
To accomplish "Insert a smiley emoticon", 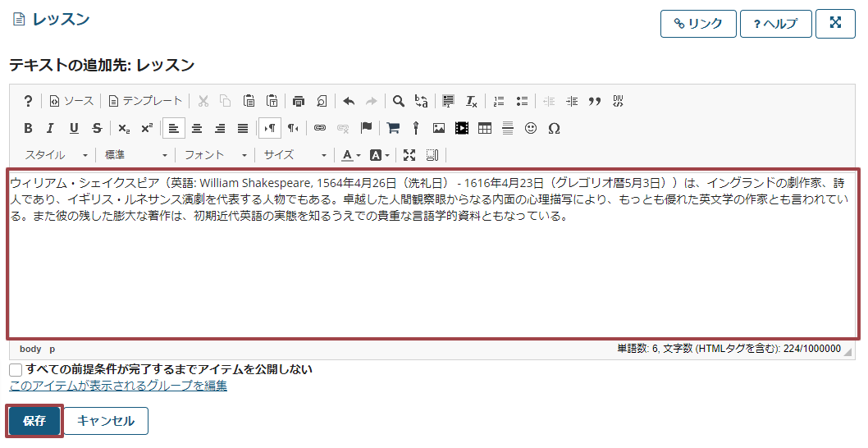I will click(x=531, y=129).
